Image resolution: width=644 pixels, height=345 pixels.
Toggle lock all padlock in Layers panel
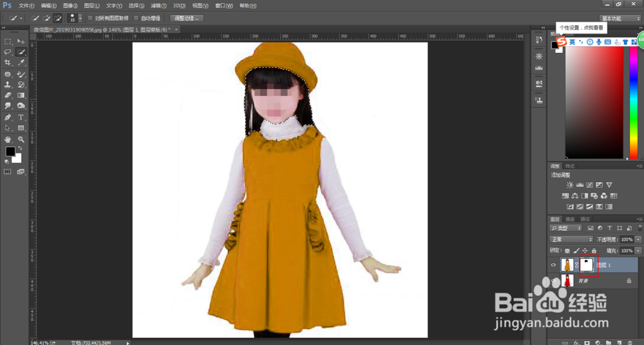click(594, 250)
